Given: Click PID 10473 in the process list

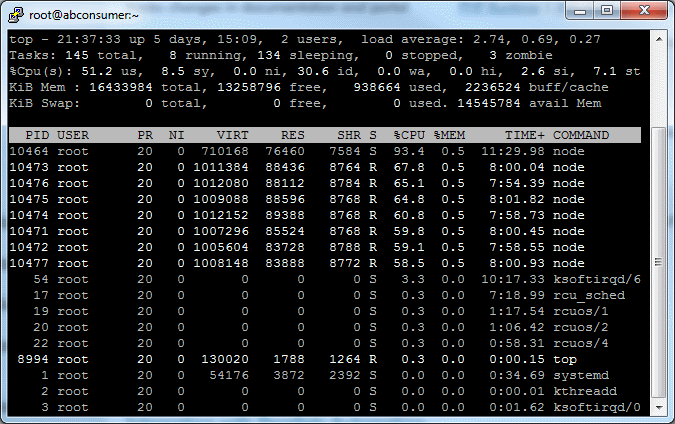Looking at the screenshot, I should pyautogui.click(x=29, y=167).
